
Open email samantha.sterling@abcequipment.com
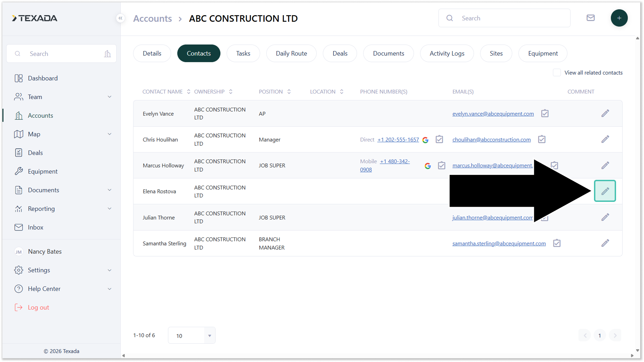pyautogui.click(x=499, y=244)
